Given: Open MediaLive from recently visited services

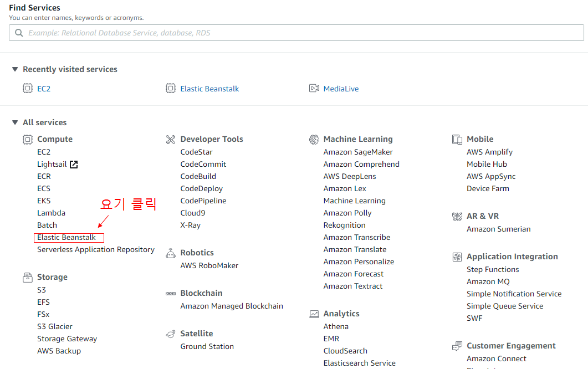Looking at the screenshot, I should 341,89.
